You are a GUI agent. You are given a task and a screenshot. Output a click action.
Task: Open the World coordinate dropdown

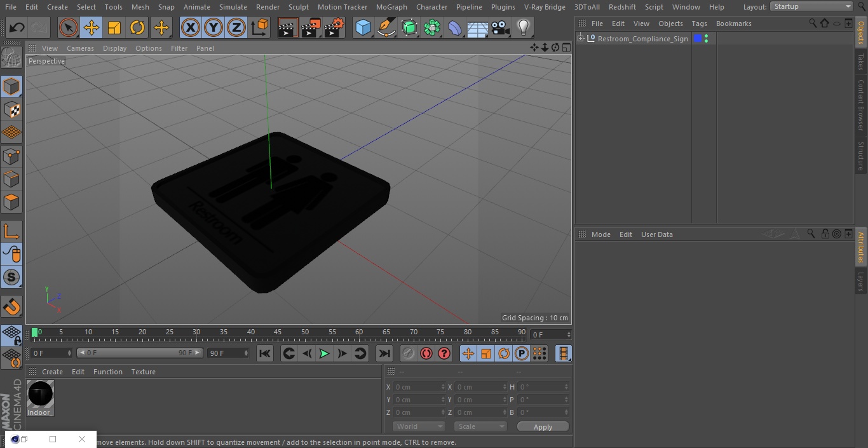coord(419,426)
